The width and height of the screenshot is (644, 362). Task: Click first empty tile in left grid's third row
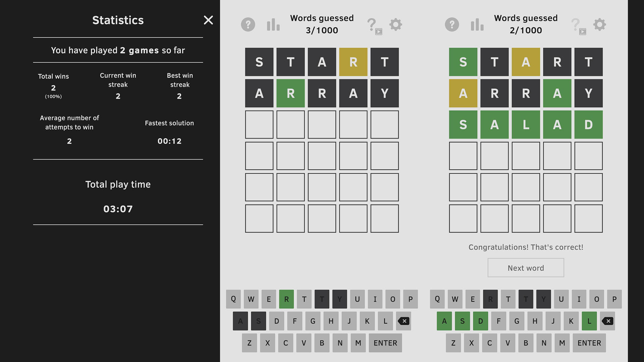[x=259, y=125]
